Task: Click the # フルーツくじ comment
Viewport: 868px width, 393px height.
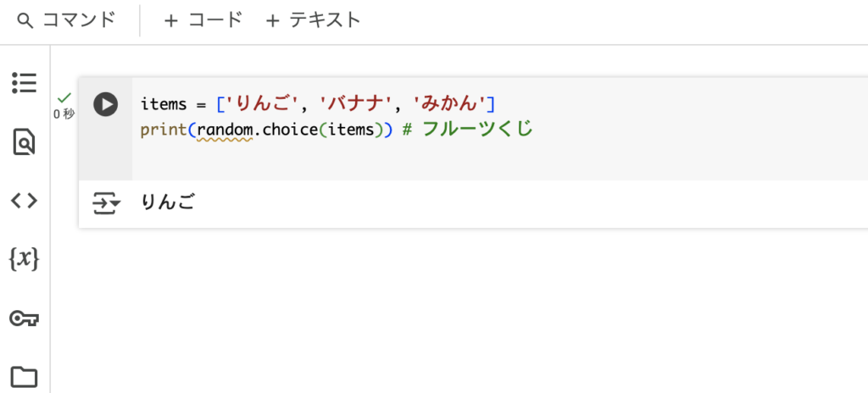Action: 468,130
